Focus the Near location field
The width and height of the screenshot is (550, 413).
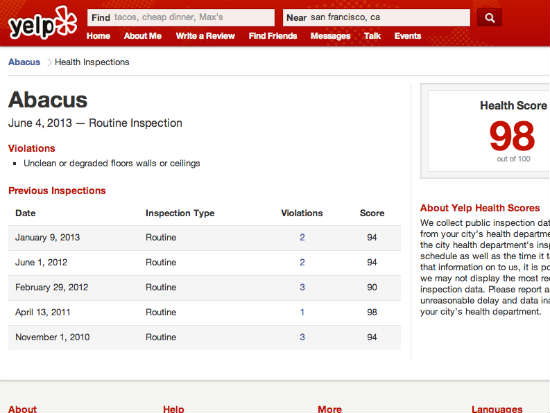tap(376, 17)
